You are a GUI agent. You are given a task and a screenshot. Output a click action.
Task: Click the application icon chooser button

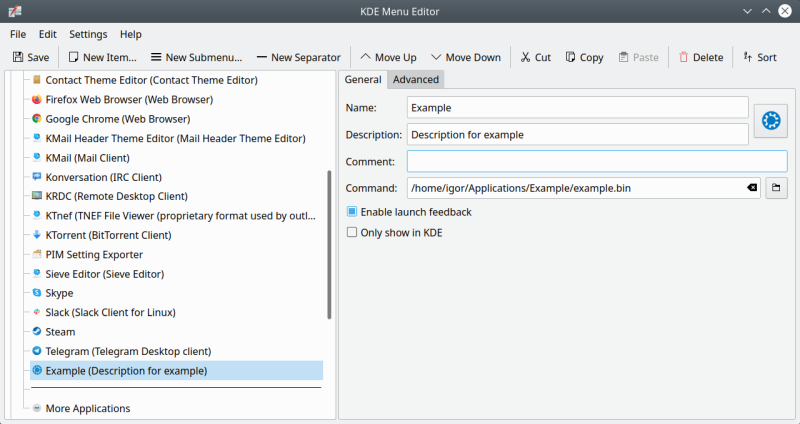769,120
